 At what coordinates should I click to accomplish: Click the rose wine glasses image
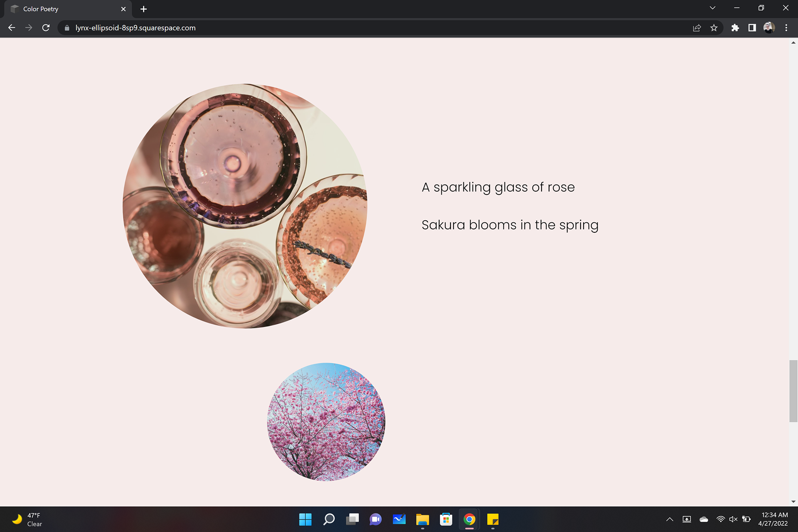point(245,206)
